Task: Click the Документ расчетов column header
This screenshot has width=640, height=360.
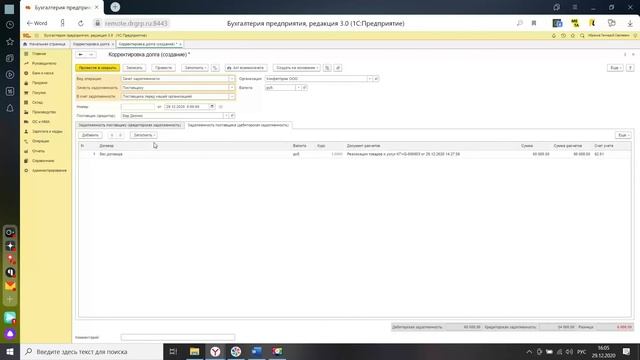Action: (x=363, y=146)
